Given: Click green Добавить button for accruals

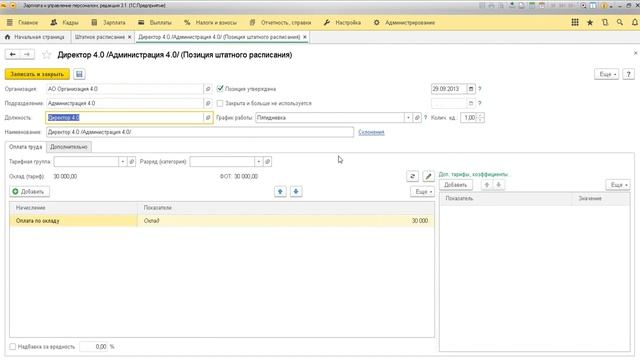Looking at the screenshot, I should click(x=29, y=191).
